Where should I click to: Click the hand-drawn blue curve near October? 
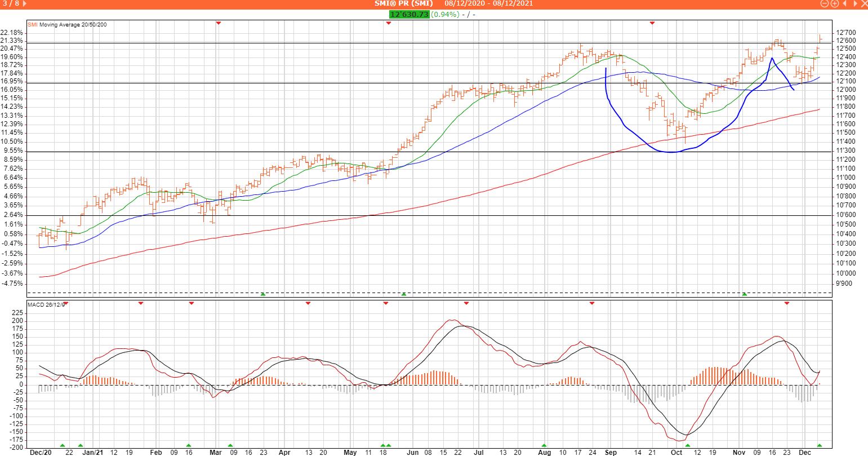[670, 152]
